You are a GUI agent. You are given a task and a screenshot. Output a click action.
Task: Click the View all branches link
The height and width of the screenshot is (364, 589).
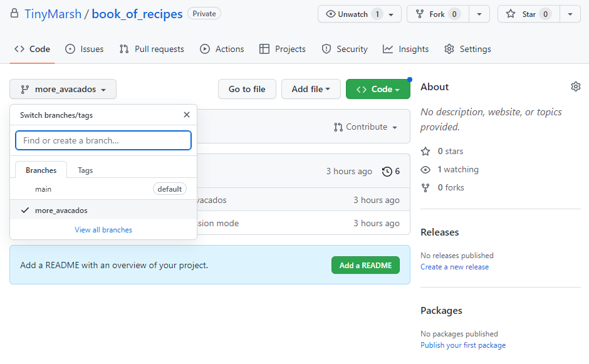tap(103, 230)
